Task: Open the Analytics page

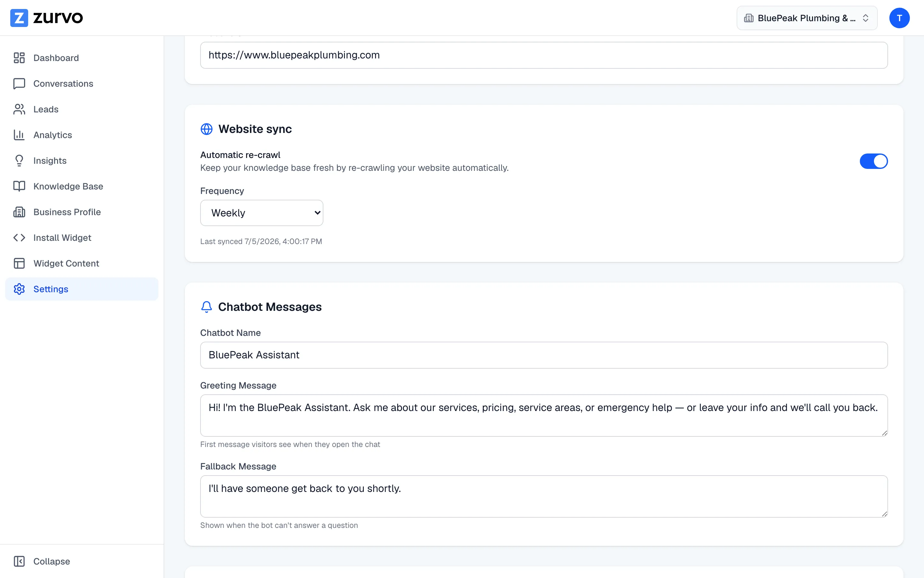Action: tap(82, 135)
